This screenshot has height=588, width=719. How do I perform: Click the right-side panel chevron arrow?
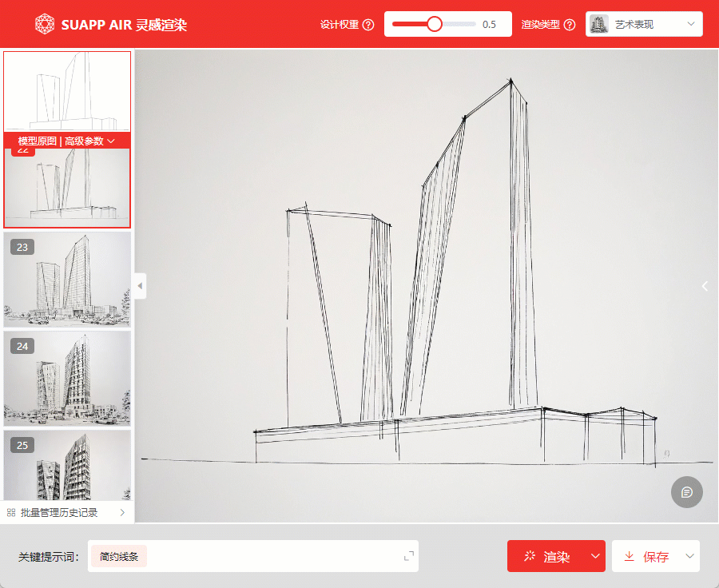705,286
